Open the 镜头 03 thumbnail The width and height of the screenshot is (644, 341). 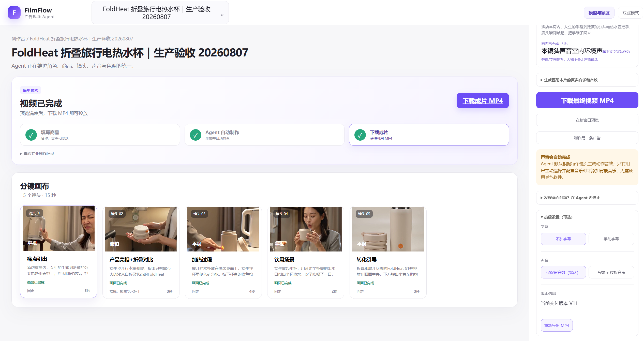pyautogui.click(x=223, y=229)
